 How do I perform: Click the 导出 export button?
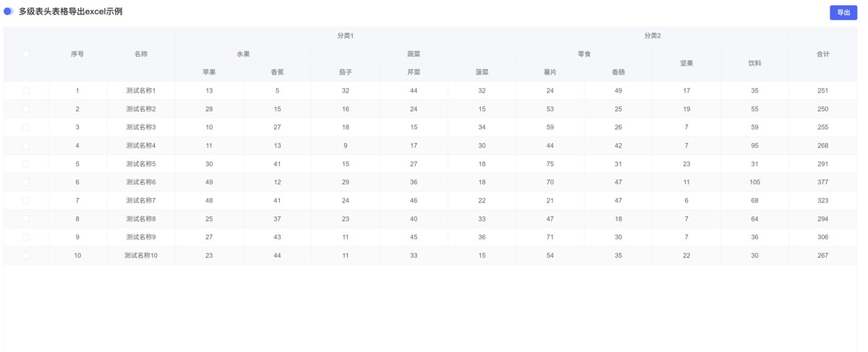(843, 12)
